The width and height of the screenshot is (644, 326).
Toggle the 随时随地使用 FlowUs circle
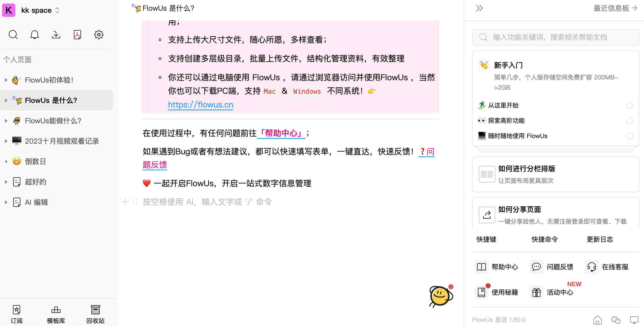(x=629, y=136)
